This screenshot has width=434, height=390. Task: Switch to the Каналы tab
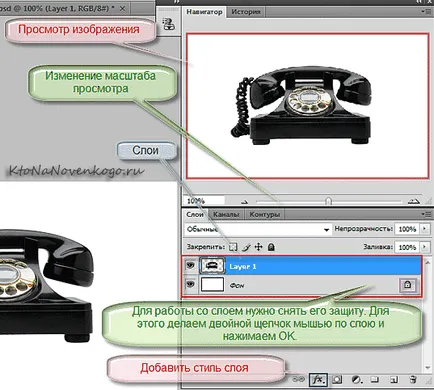click(226, 214)
